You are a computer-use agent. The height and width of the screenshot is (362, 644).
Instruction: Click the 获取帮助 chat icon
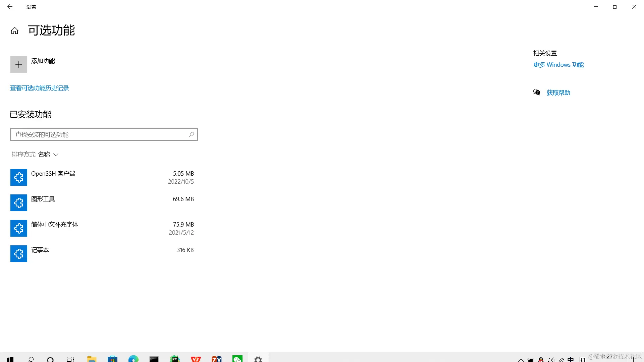[537, 93]
